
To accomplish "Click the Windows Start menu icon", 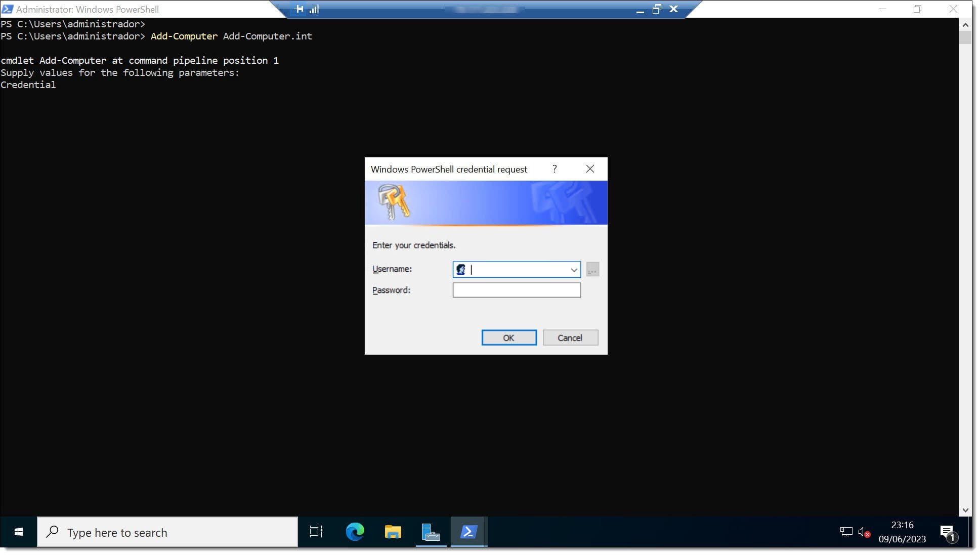I will coord(18,532).
